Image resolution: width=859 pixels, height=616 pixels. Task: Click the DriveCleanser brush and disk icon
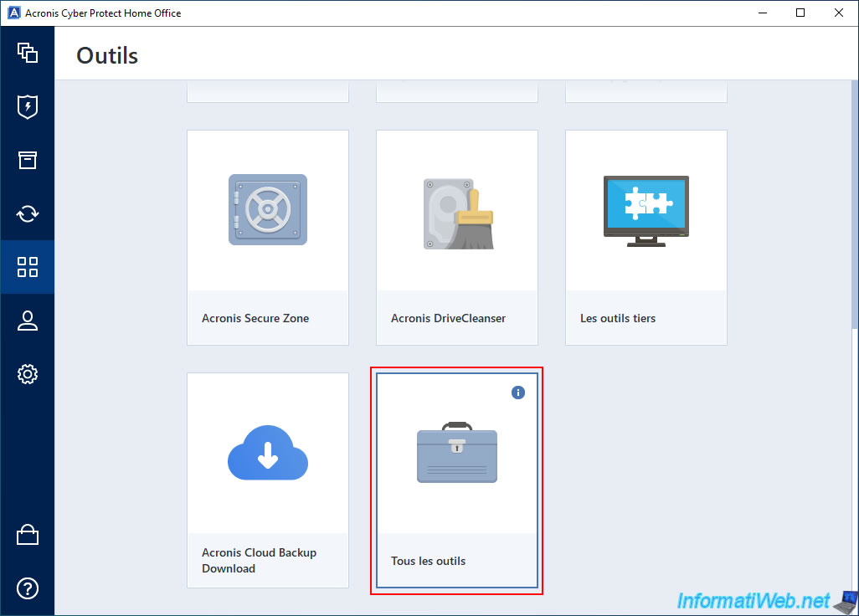click(x=459, y=213)
